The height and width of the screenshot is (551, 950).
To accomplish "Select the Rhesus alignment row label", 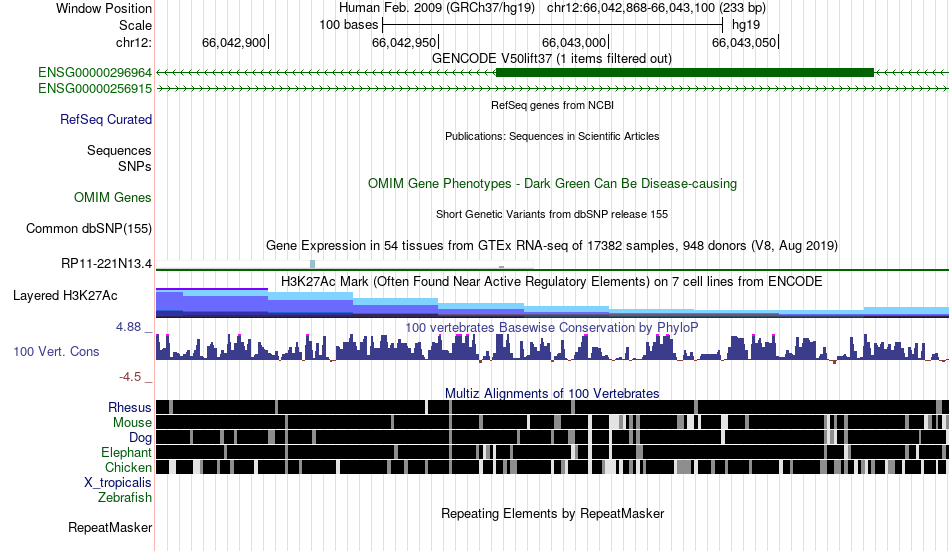I will click(130, 407).
